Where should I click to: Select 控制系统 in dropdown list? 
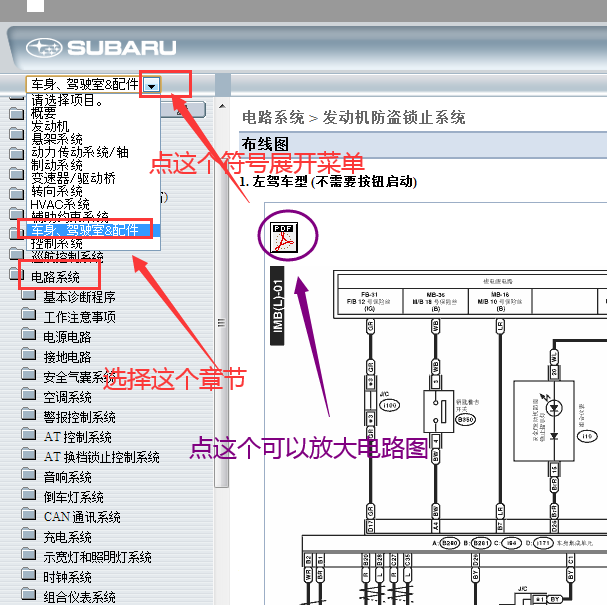tap(57, 243)
